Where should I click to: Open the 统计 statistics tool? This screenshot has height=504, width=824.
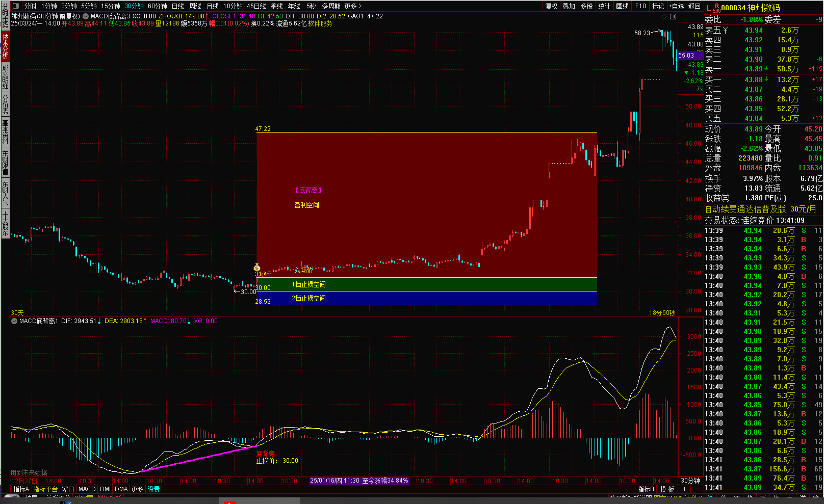pyautogui.click(x=604, y=6)
